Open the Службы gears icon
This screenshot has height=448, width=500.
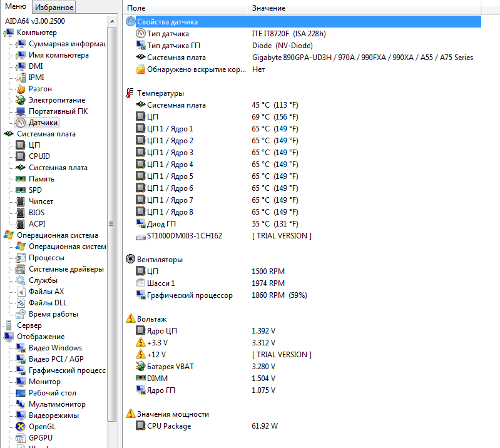pyautogui.click(x=20, y=280)
